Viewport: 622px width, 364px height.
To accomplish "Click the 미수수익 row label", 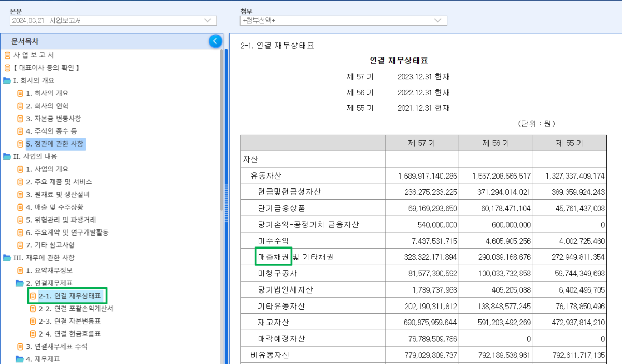I will (273, 241).
